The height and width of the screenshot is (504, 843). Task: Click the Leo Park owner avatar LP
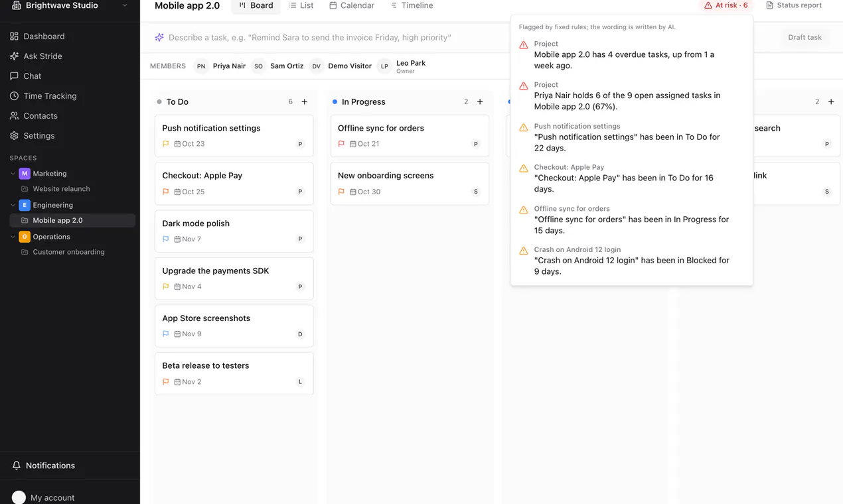[x=384, y=66]
